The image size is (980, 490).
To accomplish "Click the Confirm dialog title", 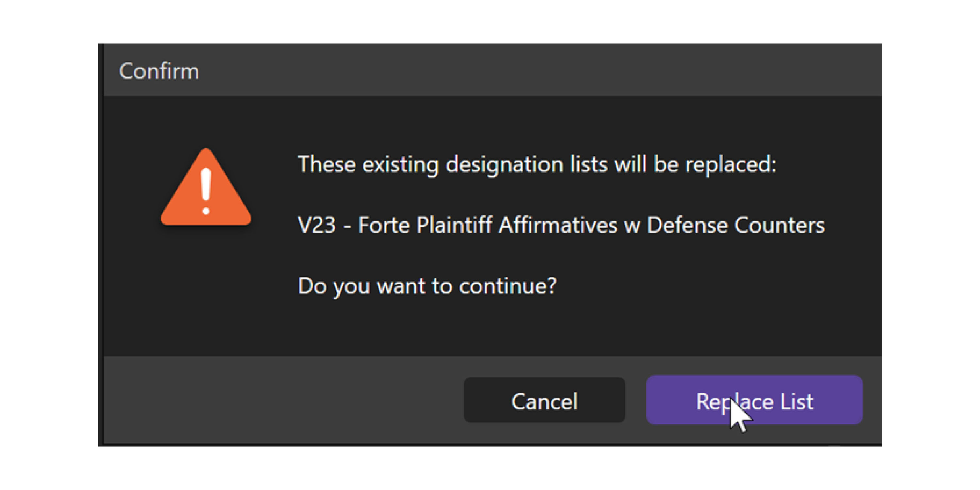I will (x=159, y=71).
